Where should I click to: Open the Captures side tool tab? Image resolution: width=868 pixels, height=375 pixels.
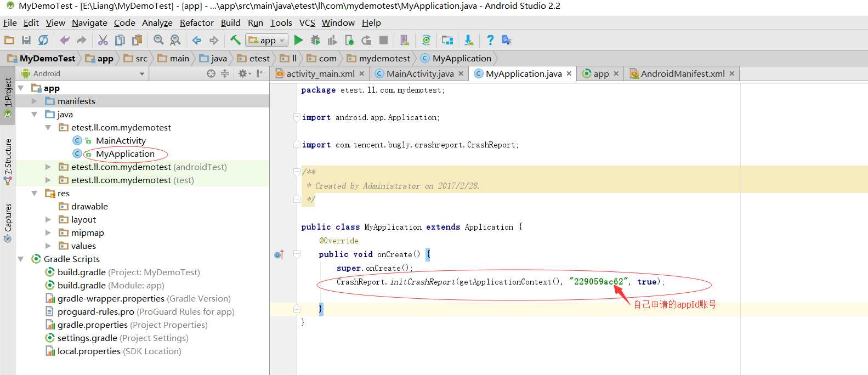coord(8,223)
